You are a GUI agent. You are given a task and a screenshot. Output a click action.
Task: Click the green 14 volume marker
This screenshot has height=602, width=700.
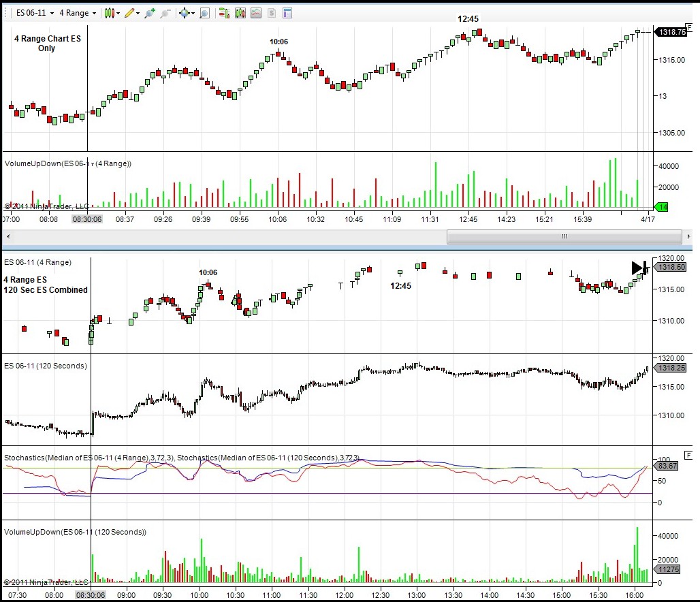pyautogui.click(x=661, y=207)
